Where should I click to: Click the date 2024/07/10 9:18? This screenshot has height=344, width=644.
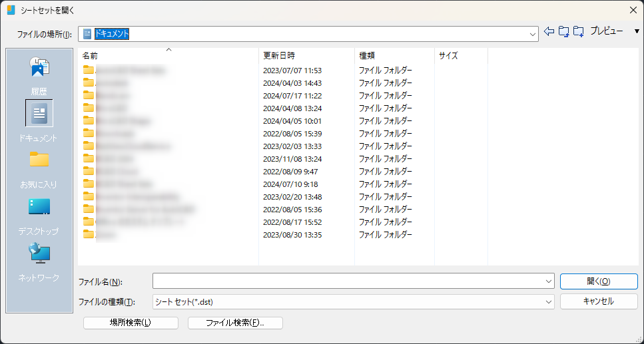(x=290, y=185)
